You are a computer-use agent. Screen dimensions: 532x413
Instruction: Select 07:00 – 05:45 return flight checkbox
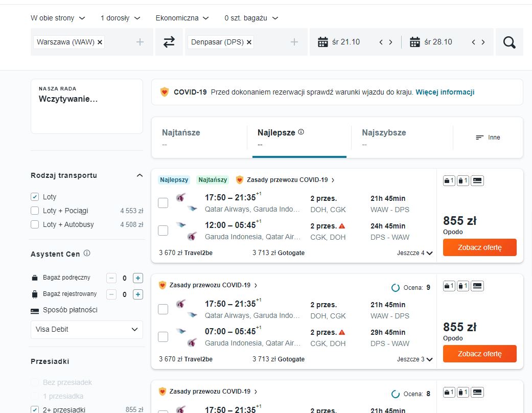click(x=163, y=337)
